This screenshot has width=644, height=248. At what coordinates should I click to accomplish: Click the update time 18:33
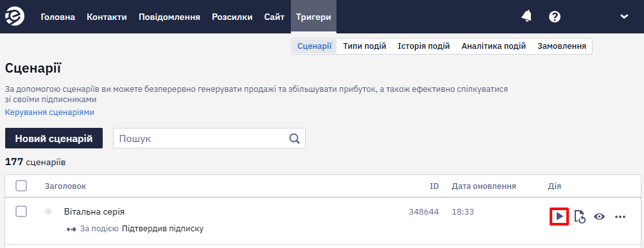[x=463, y=212]
